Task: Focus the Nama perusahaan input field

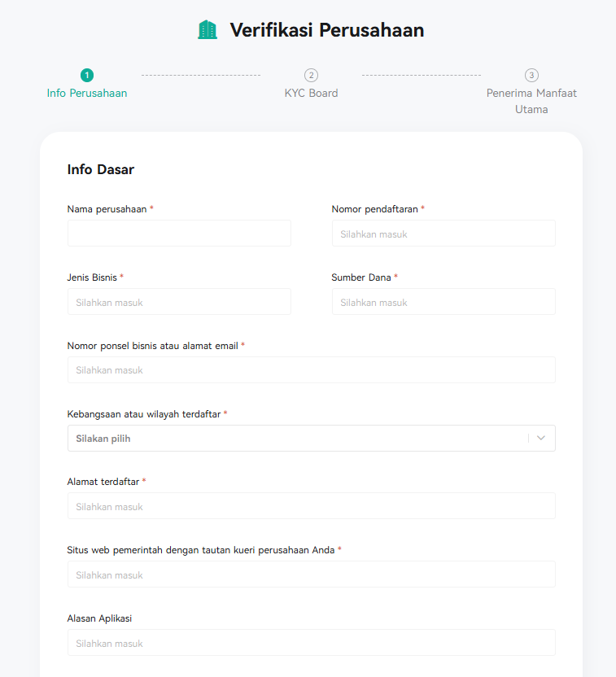Action: coord(179,234)
